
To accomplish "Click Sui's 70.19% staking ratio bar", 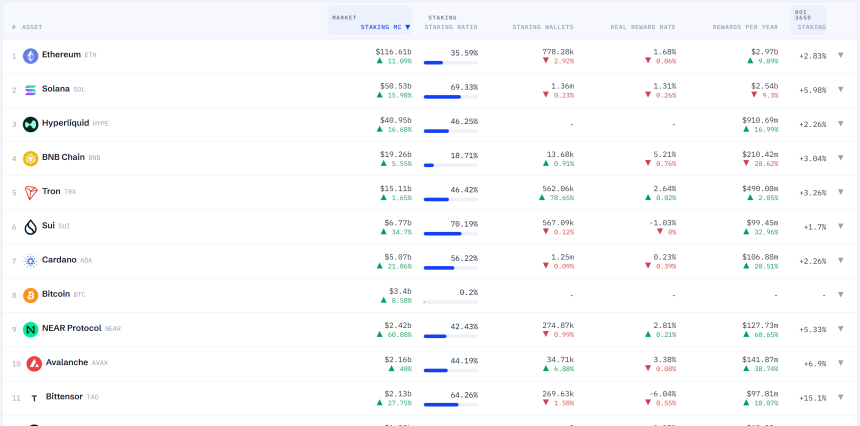I will click(450, 234).
